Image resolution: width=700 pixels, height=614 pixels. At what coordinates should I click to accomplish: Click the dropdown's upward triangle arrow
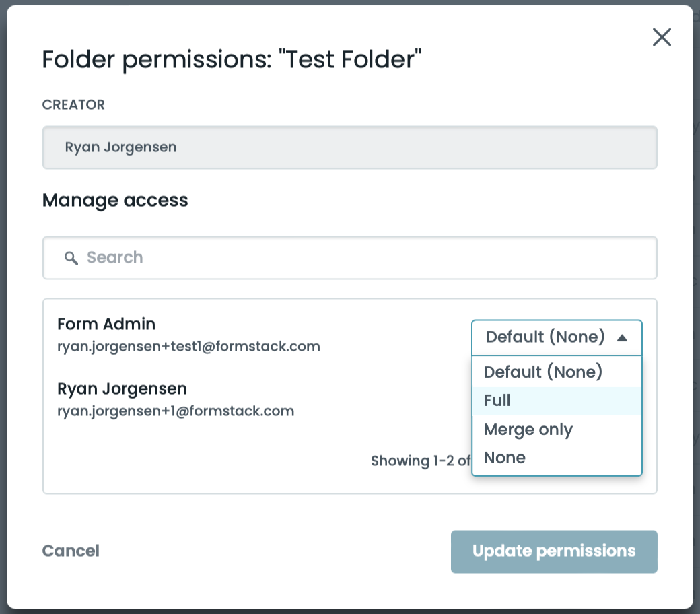coord(622,337)
